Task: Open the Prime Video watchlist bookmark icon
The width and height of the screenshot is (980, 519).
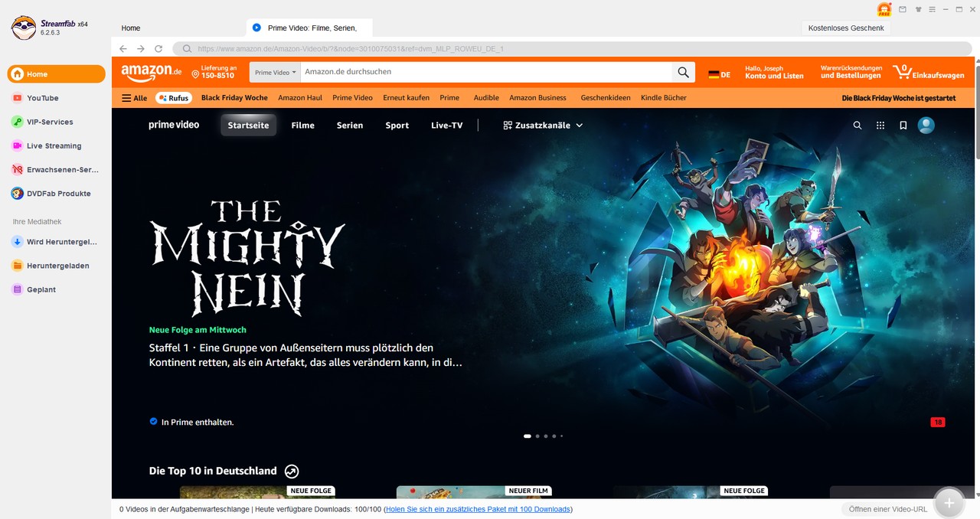Action: pyautogui.click(x=903, y=126)
